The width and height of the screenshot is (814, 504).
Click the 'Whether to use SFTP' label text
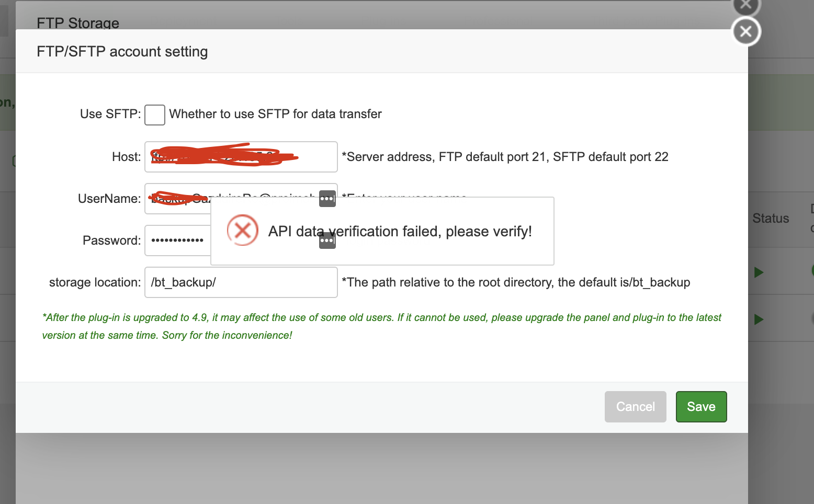(275, 114)
